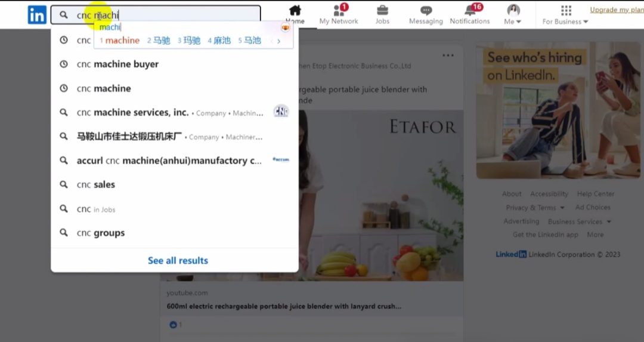
Task: Click the like reaction icon under post
Action: click(x=174, y=325)
